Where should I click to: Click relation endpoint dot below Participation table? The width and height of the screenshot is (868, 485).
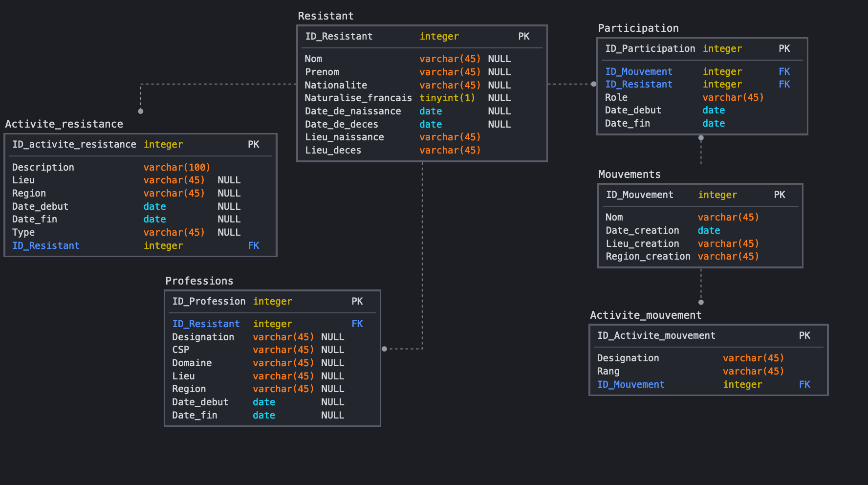[x=701, y=138]
